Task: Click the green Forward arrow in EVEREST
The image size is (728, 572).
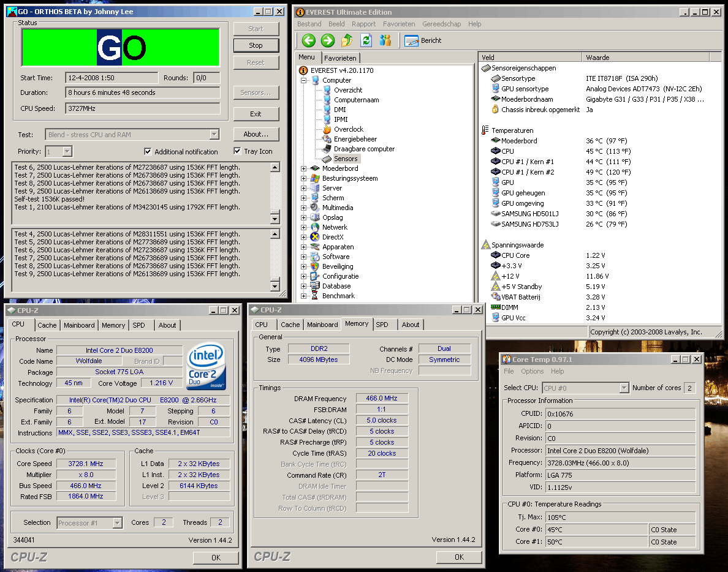Action: pyautogui.click(x=328, y=40)
